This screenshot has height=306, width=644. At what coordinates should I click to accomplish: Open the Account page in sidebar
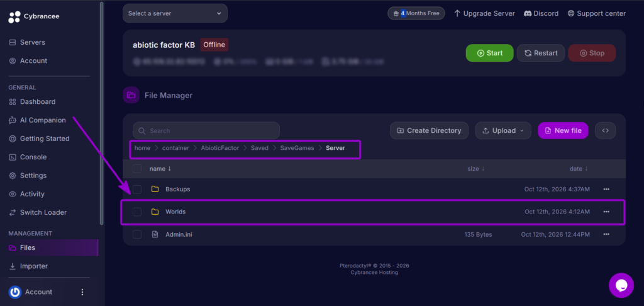pos(33,61)
